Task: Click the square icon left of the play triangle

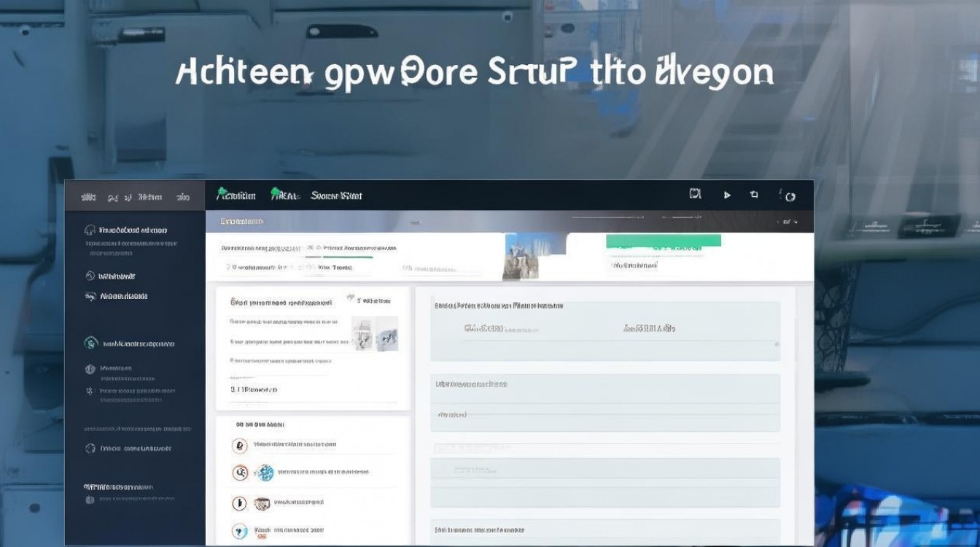Action: click(695, 194)
